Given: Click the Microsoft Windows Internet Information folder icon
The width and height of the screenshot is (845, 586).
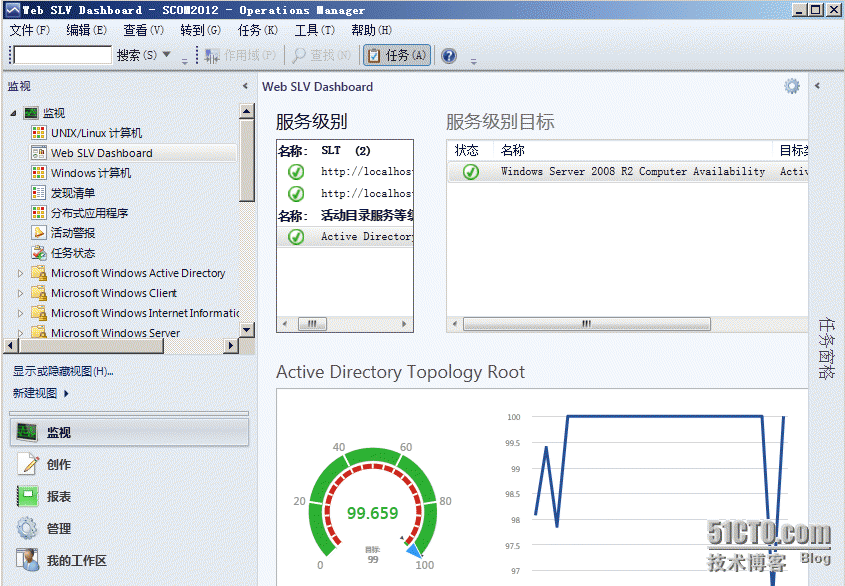Looking at the screenshot, I should point(38,313).
